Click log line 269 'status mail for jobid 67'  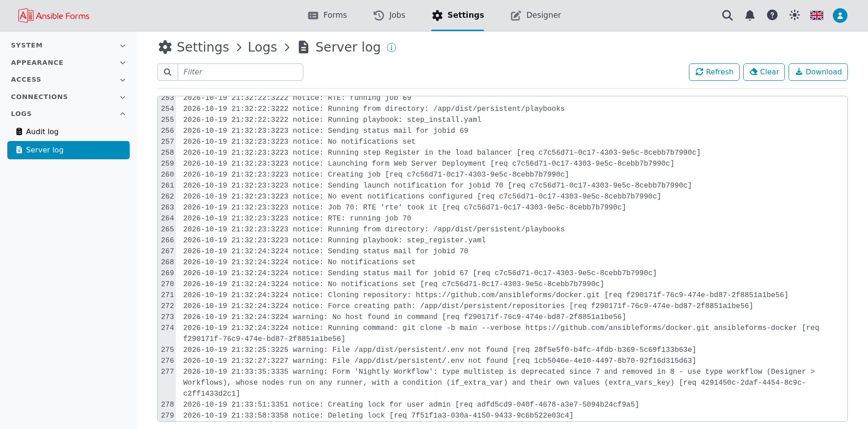tap(420, 273)
